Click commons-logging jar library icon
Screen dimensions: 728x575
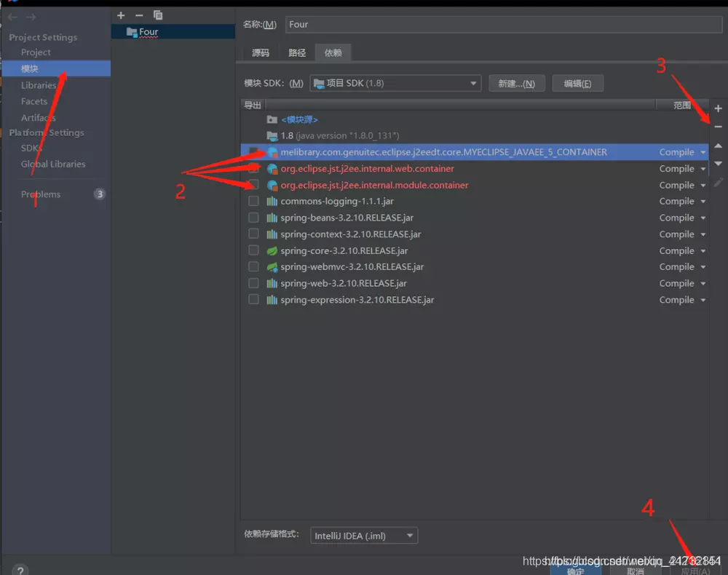272,201
